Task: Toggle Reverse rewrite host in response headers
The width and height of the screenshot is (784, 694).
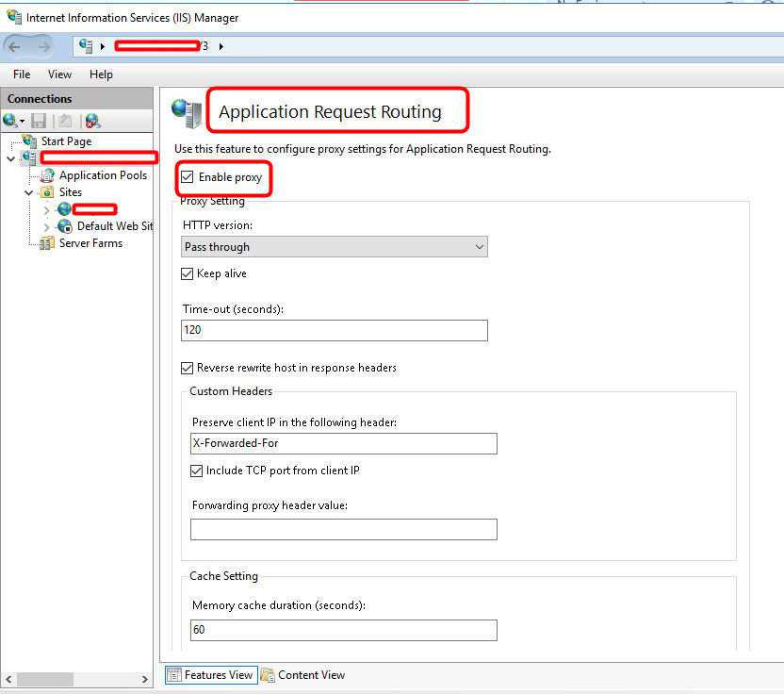Action: coord(187,368)
